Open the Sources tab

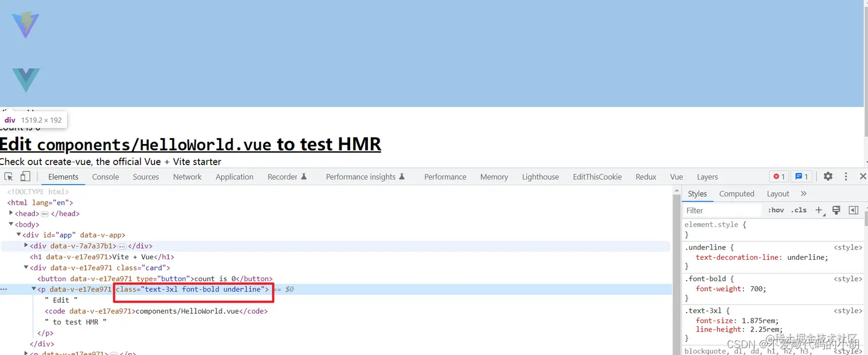(146, 177)
